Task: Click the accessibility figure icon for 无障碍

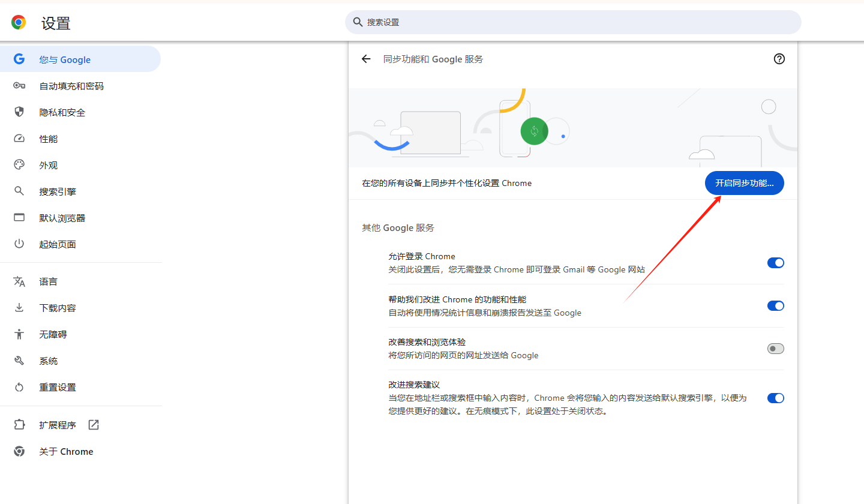Action: pyautogui.click(x=19, y=334)
